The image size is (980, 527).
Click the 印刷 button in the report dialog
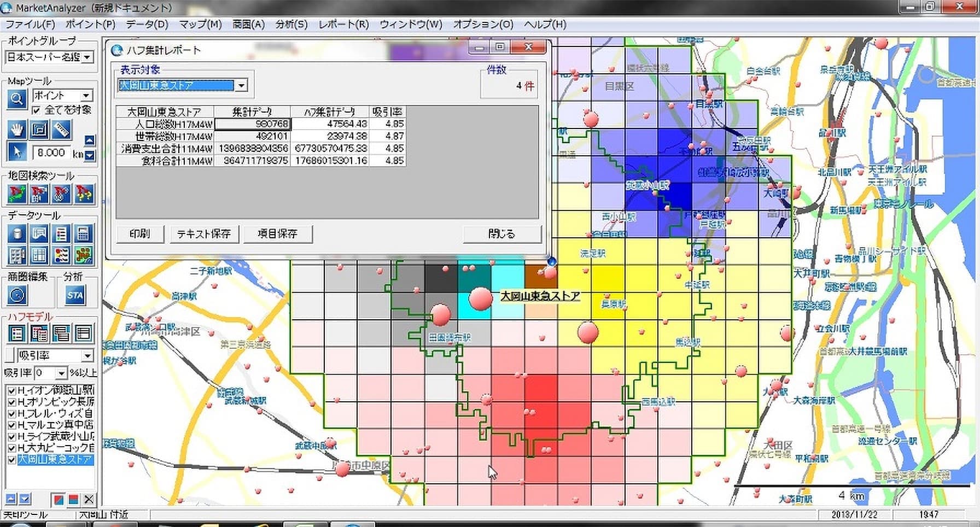[x=139, y=233]
